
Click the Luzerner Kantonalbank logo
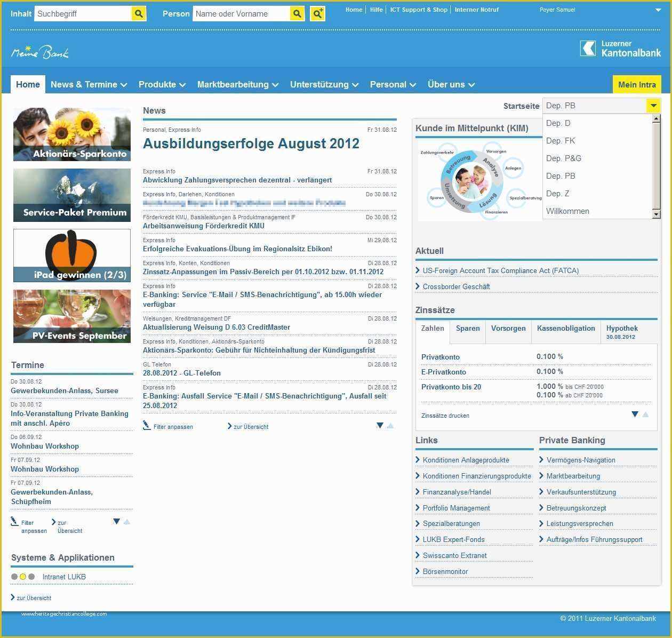pyautogui.click(x=620, y=49)
